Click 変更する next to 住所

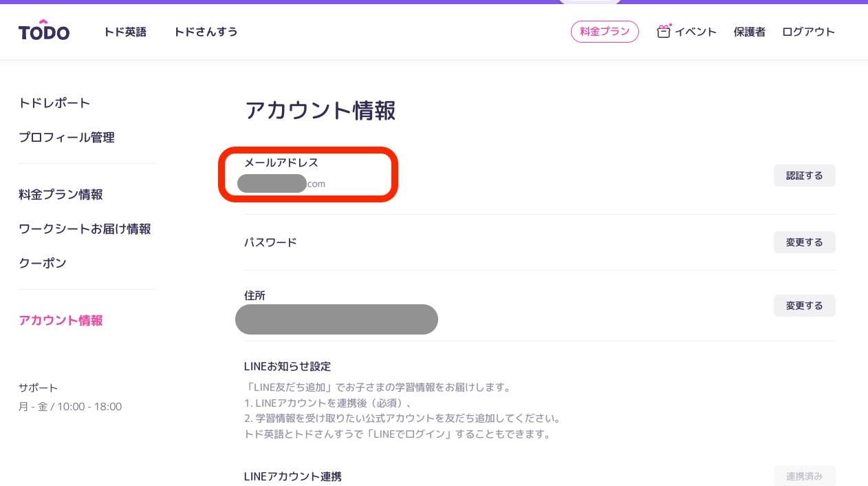point(804,306)
